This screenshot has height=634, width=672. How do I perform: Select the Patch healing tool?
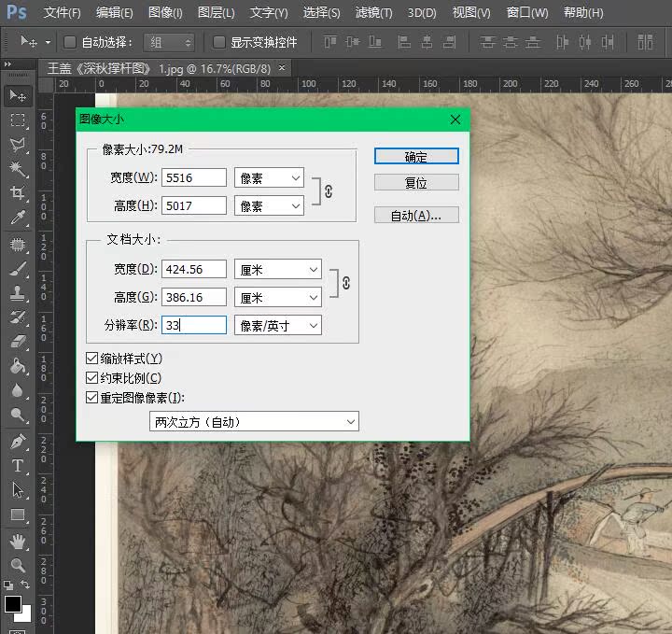18,245
